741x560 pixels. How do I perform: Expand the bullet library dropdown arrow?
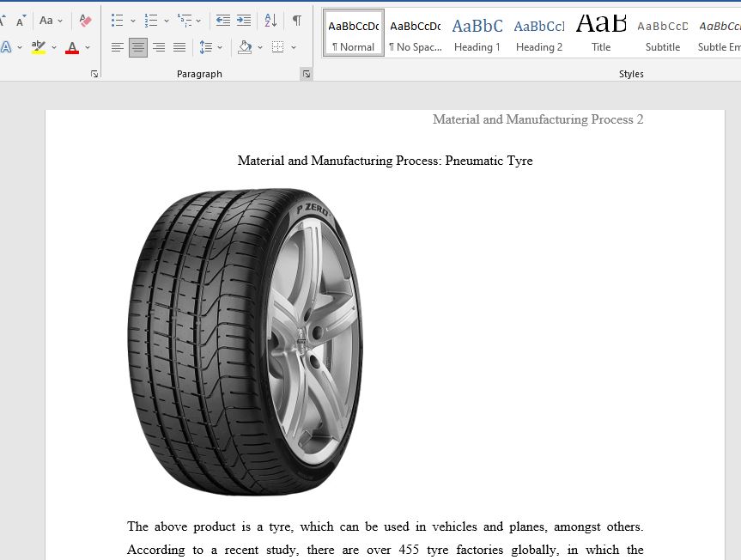pyautogui.click(x=133, y=21)
